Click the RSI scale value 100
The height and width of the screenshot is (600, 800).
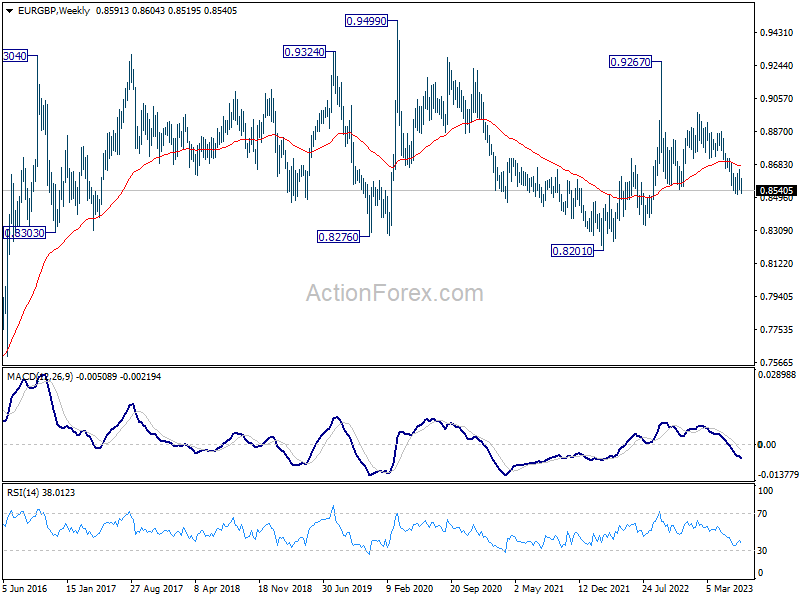pos(766,491)
